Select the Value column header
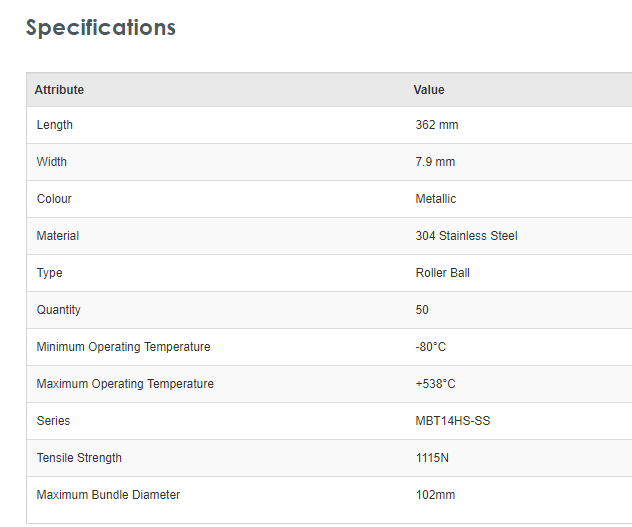Screen dimensions: 632x527 tap(429, 90)
